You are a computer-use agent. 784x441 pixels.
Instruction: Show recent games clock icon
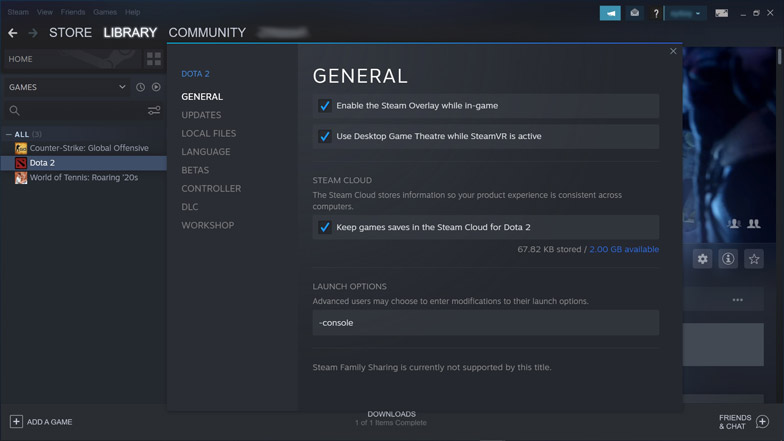(140, 87)
